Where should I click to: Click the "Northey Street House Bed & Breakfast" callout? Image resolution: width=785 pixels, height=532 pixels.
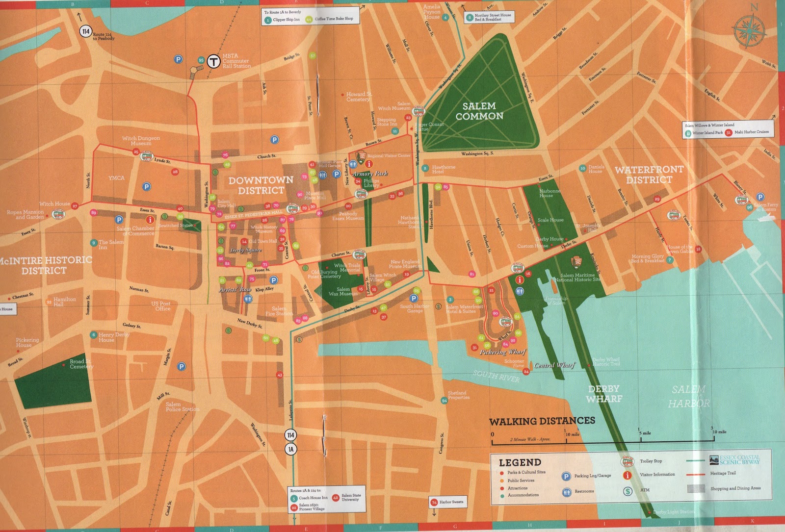click(x=489, y=17)
